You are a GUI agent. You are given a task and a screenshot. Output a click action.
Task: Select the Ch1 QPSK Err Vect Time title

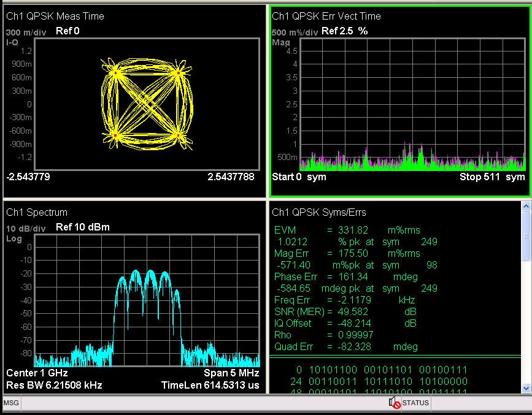coord(324,16)
